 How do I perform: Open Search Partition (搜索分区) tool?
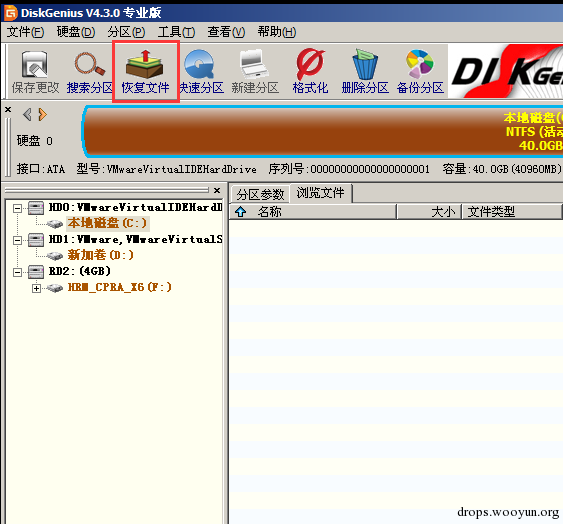(x=90, y=72)
